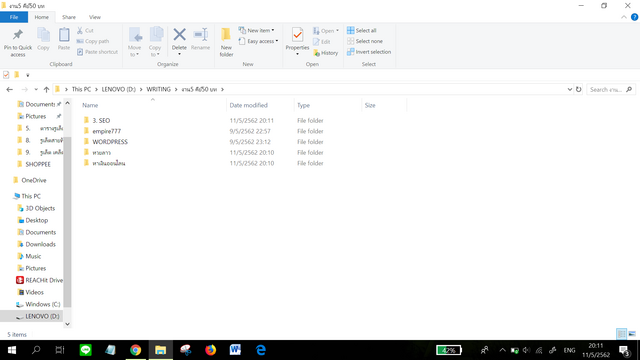Open the Move to menu
The image size is (640, 360).
(x=135, y=42)
